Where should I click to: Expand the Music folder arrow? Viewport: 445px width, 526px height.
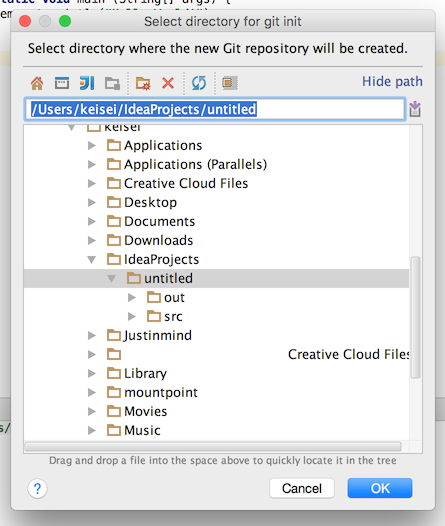click(x=92, y=431)
